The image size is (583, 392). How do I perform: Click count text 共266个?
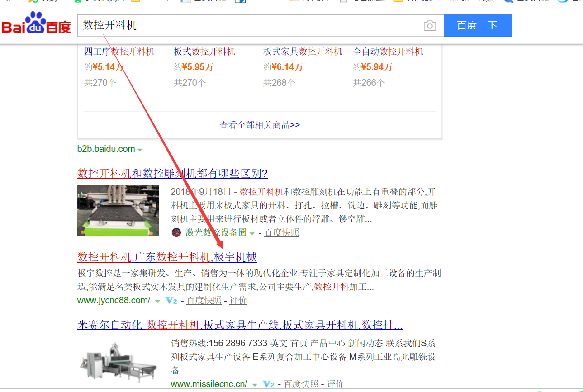tap(369, 83)
